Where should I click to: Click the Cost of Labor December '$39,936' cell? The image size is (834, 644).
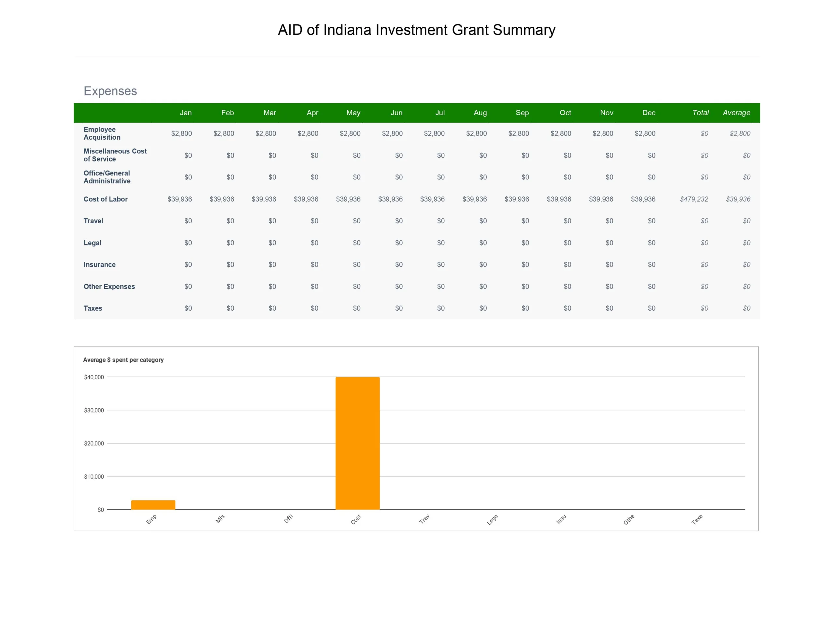coord(643,199)
